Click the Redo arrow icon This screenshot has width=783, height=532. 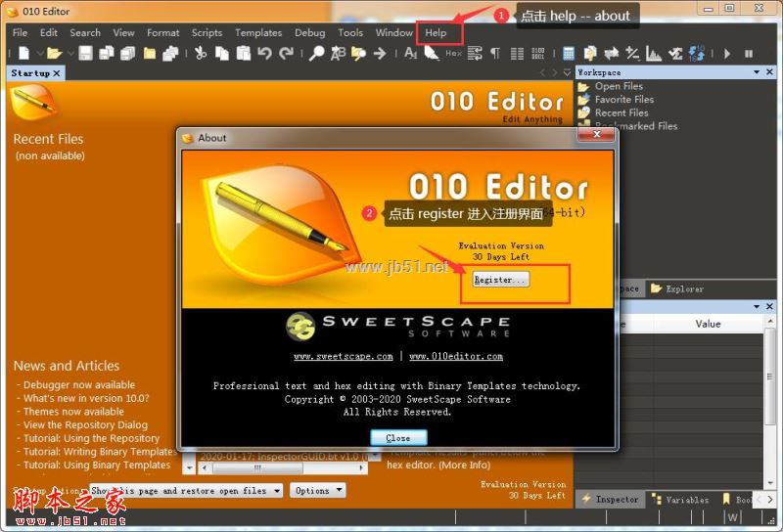click(286, 53)
